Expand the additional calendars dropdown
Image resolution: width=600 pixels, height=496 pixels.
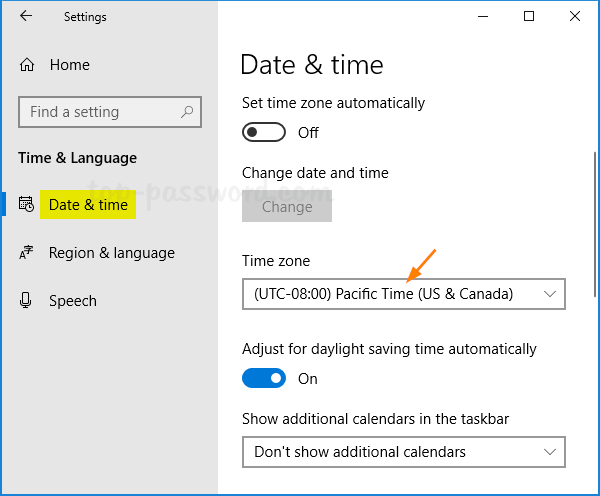click(403, 452)
